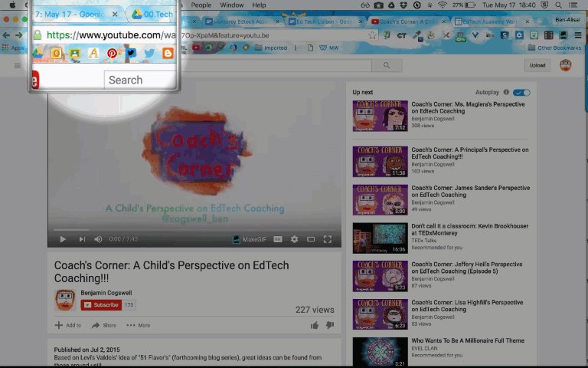Open the YouTube guide hamburger menu
588x368 pixels.
pos(18,66)
